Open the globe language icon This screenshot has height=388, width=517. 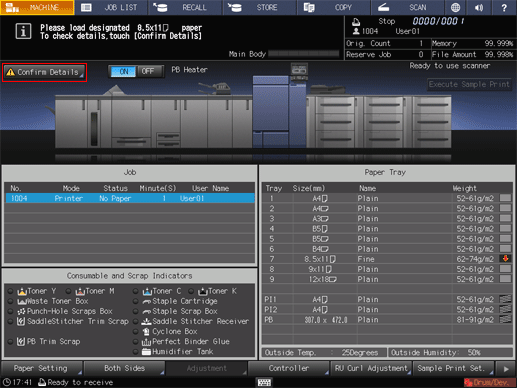tap(455, 7)
